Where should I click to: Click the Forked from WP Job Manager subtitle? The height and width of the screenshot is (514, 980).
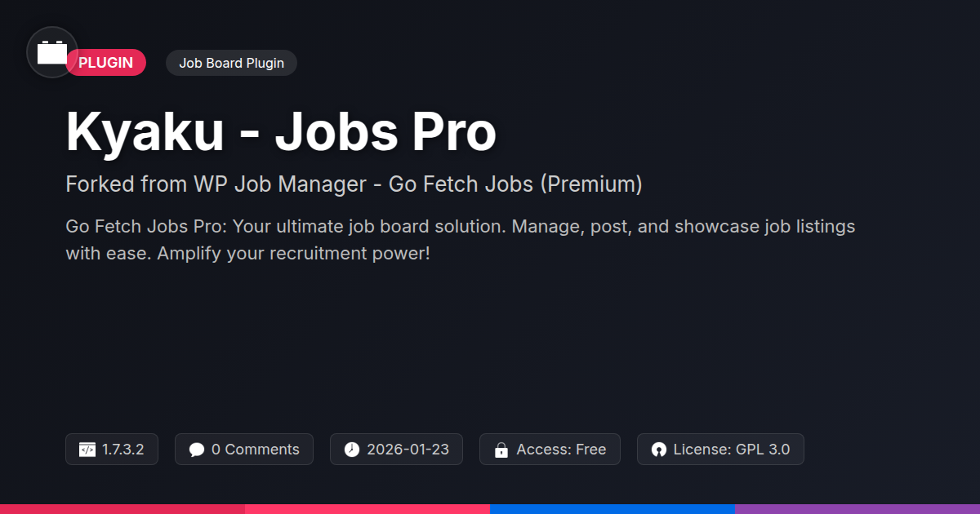[x=354, y=184]
